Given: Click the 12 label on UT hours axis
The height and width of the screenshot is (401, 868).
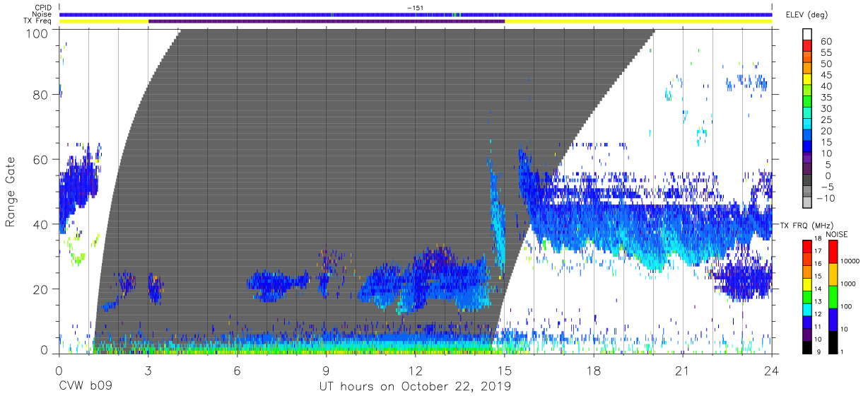Looking at the screenshot, I should pos(415,370).
